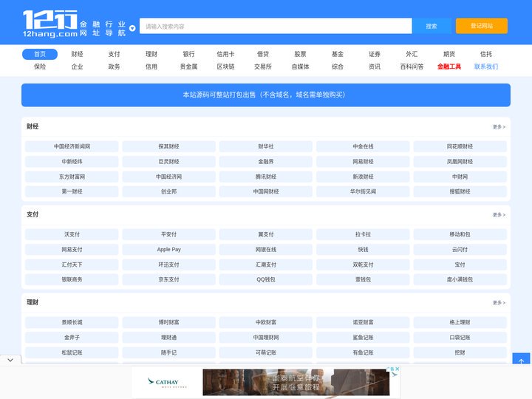Open the 保险 nav menu item
The image size is (532, 399).
pos(40,66)
